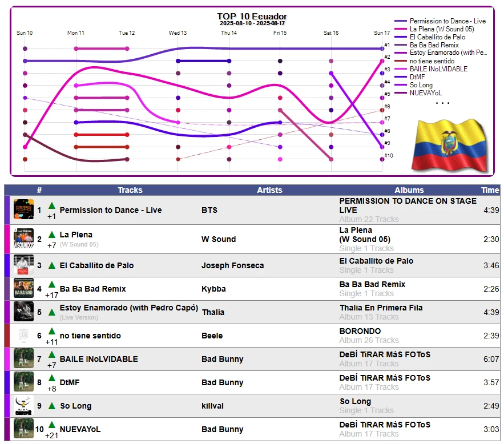
Task: Click the green up arrow for NUEVAYoL
Action: coord(52,425)
